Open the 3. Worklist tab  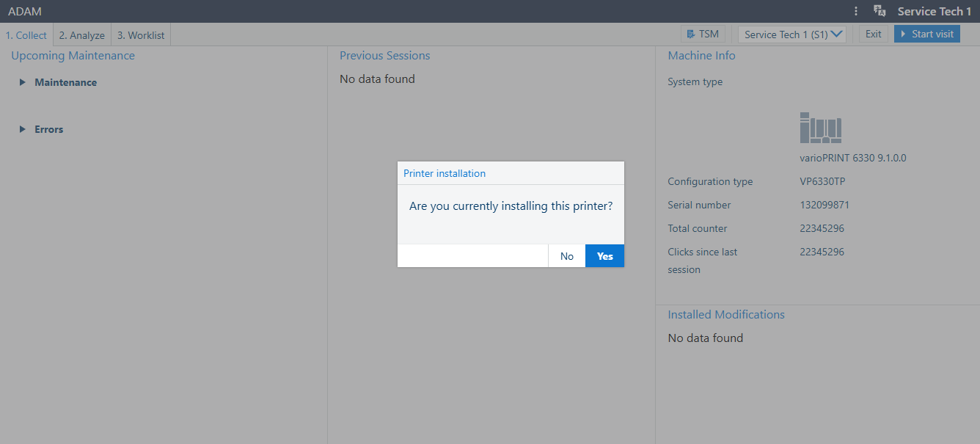(141, 35)
